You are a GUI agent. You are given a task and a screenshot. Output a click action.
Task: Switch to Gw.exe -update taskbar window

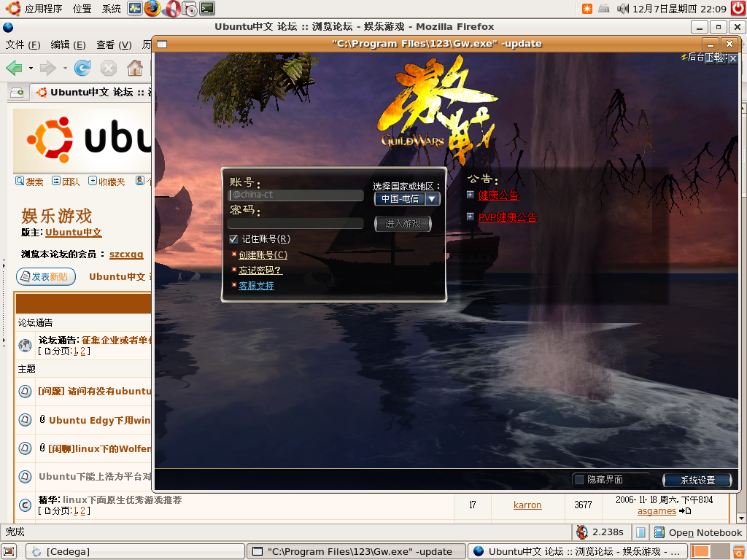click(357, 551)
